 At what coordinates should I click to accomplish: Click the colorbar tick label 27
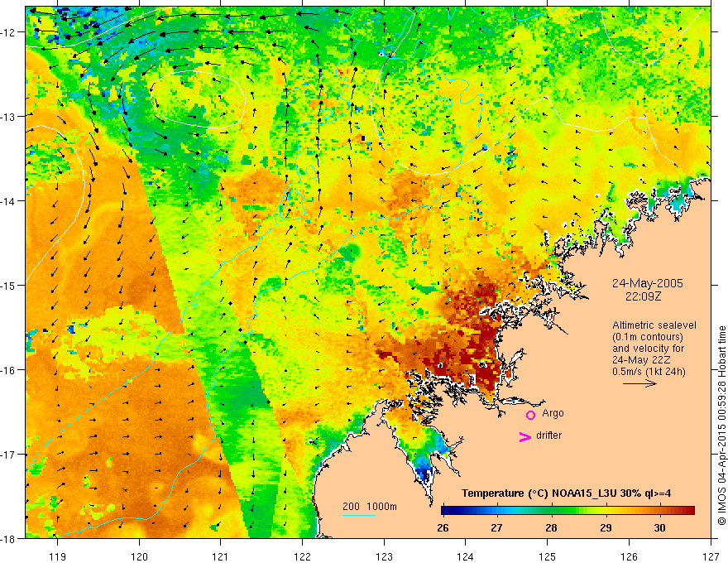tap(497, 527)
